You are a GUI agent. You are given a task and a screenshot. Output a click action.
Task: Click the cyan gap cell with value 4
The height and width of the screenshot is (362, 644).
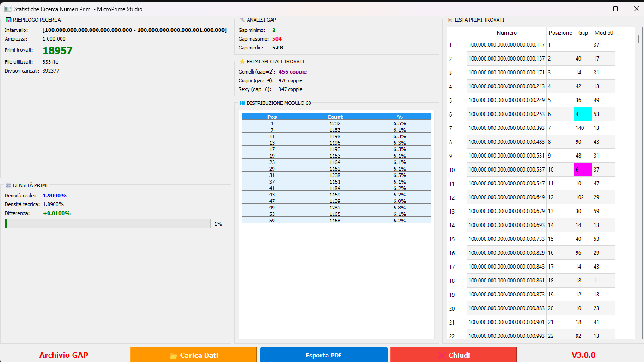(583, 114)
